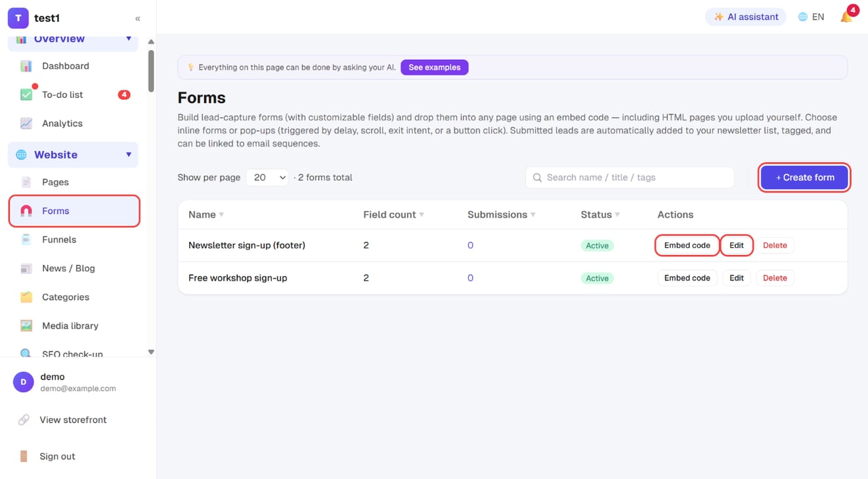Get Embed code for Free workshop sign-up

click(x=687, y=278)
